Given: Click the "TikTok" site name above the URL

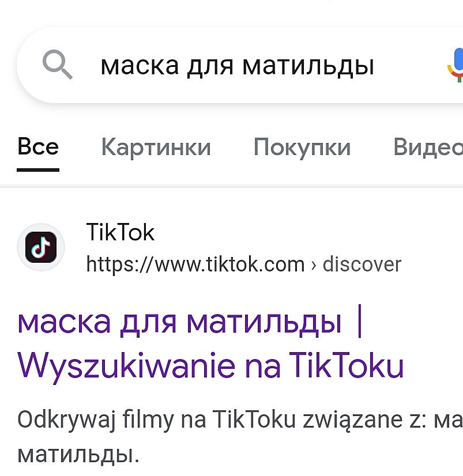Looking at the screenshot, I should click(120, 233).
